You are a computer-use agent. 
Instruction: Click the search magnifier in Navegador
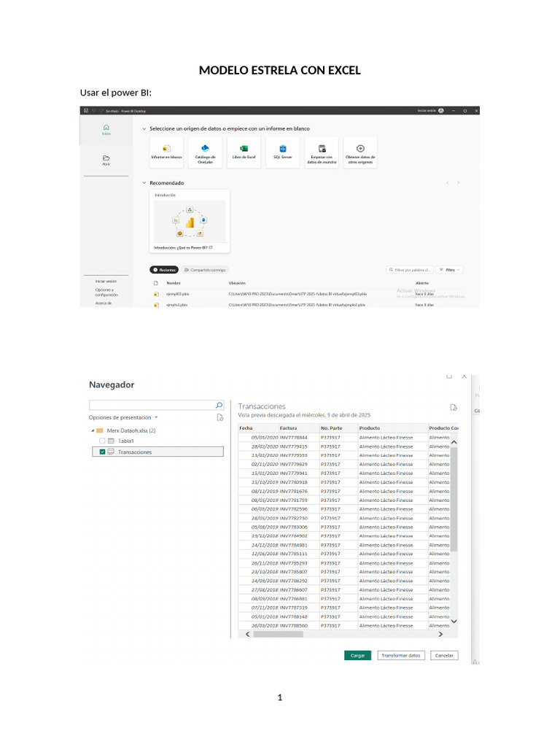219,405
